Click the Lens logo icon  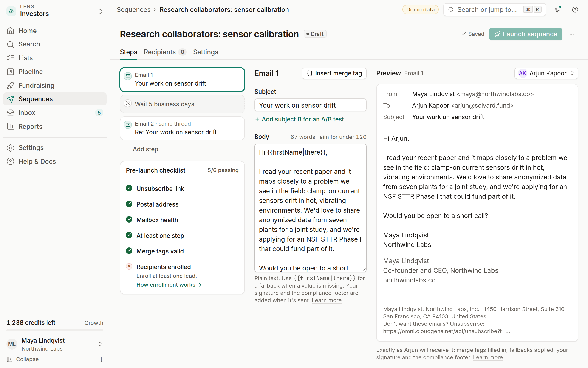tap(11, 11)
